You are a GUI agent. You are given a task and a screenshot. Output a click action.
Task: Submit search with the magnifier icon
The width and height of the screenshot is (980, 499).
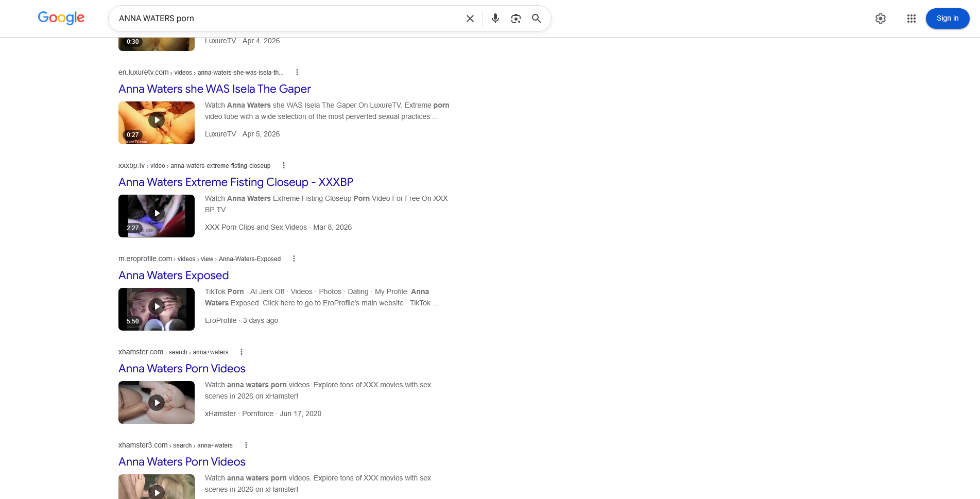coord(537,19)
